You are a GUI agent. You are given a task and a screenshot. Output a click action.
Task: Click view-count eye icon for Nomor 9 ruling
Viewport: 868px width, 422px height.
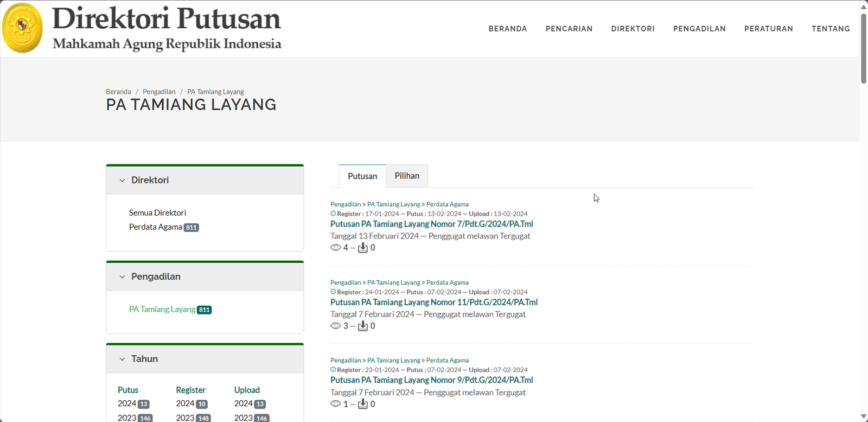click(x=336, y=404)
